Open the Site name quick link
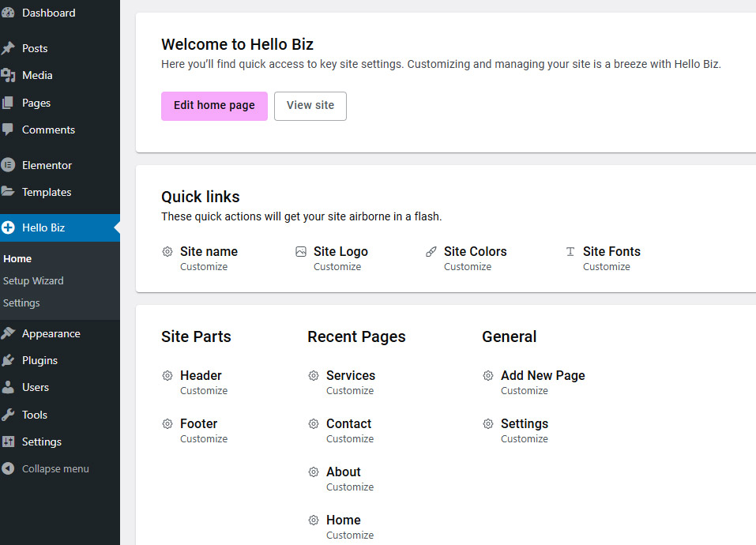The width and height of the screenshot is (756, 545). point(209,251)
